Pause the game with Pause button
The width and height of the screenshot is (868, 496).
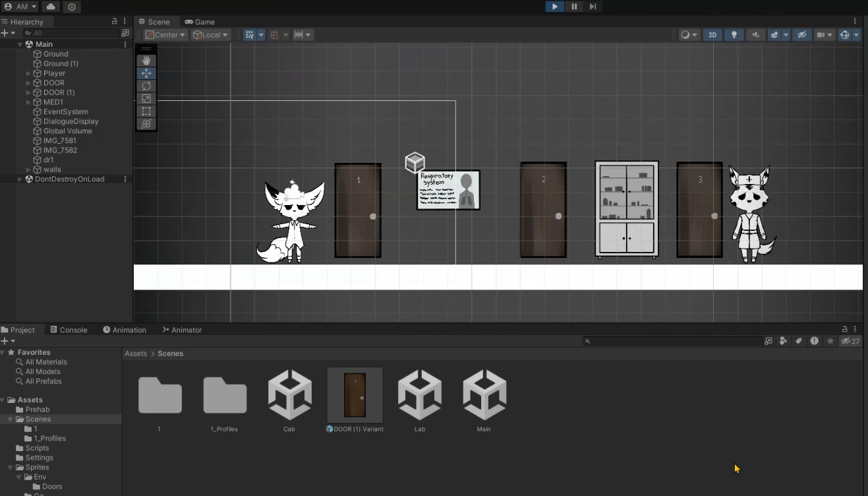click(574, 7)
